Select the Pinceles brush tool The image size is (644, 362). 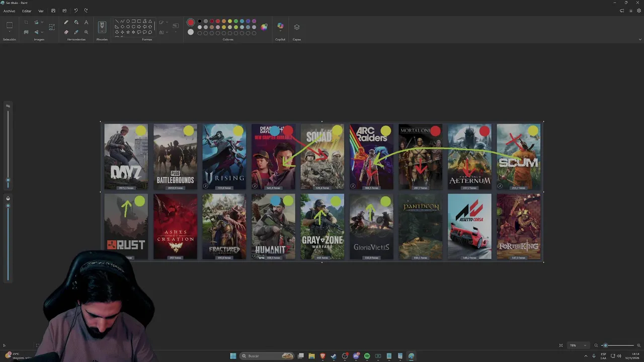(102, 25)
